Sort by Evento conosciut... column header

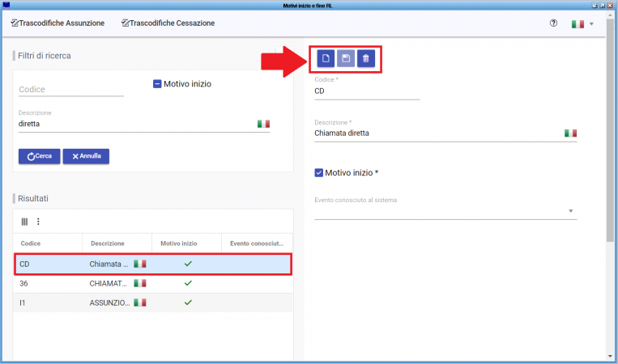coord(257,243)
